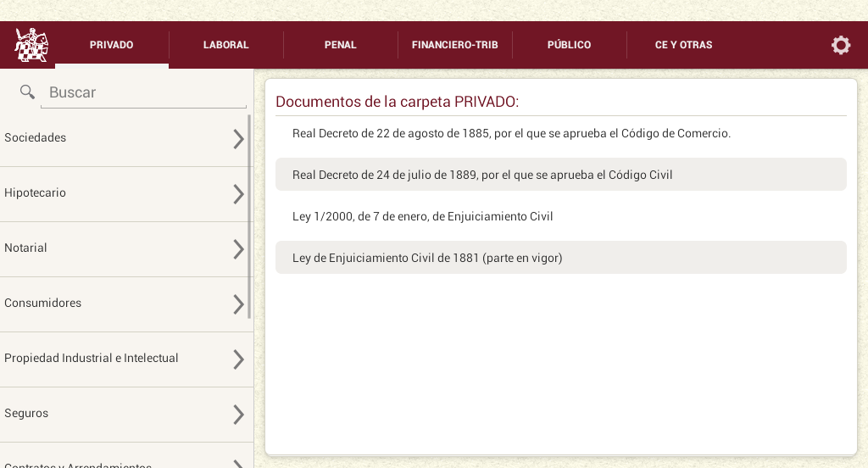This screenshot has width=868, height=468.
Task: Open Propiedad Industrial e Intelectual label
Action: 92,358
